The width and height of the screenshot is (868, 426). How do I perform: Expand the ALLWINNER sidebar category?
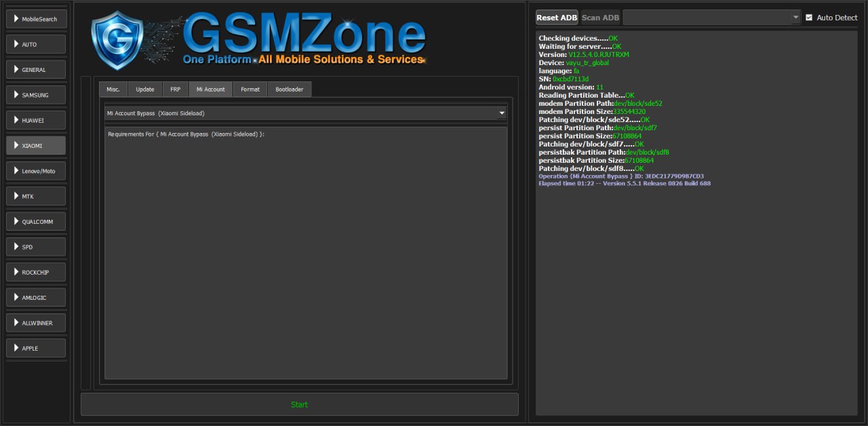pos(37,323)
